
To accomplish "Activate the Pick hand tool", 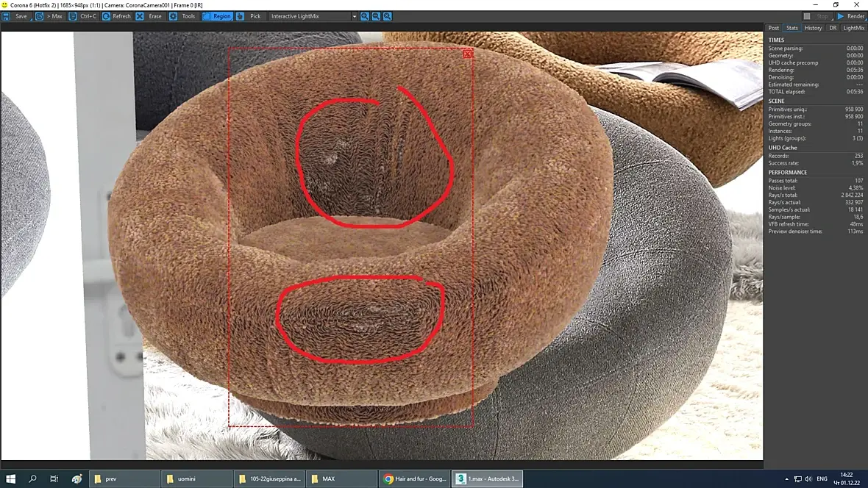I will tap(249, 16).
